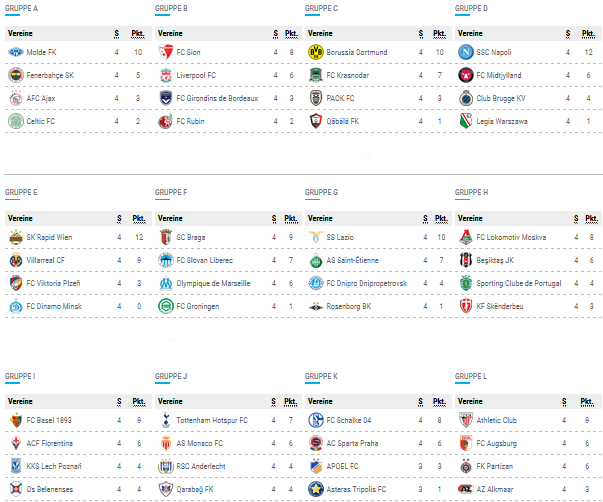Select the Borussia Dortmund logo
This screenshot has width=603, height=502.
pyautogui.click(x=315, y=52)
